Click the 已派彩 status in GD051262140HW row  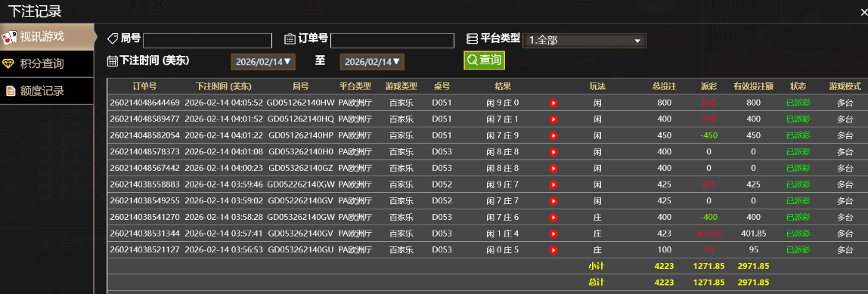click(x=798, y=103)
